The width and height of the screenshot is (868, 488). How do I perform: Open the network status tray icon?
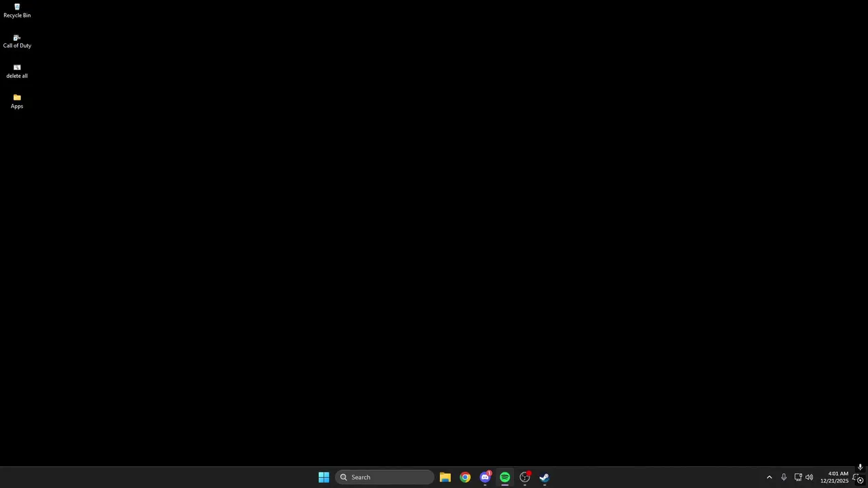[x=797, y=477]
